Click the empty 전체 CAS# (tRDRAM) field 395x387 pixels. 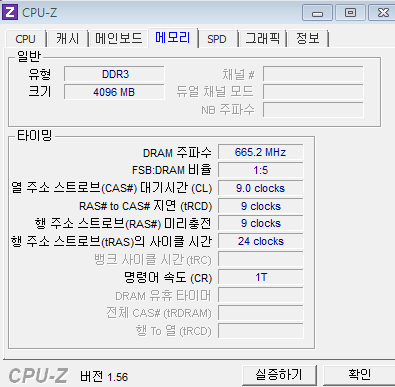pyautogui.click(x=261, y=313)
